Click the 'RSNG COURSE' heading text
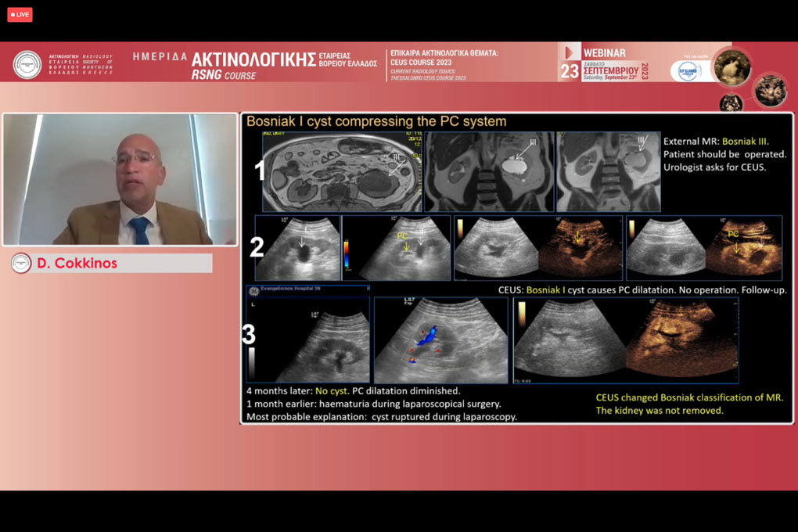The height and width of the screenshot is (532, 798). click(224, 75)
